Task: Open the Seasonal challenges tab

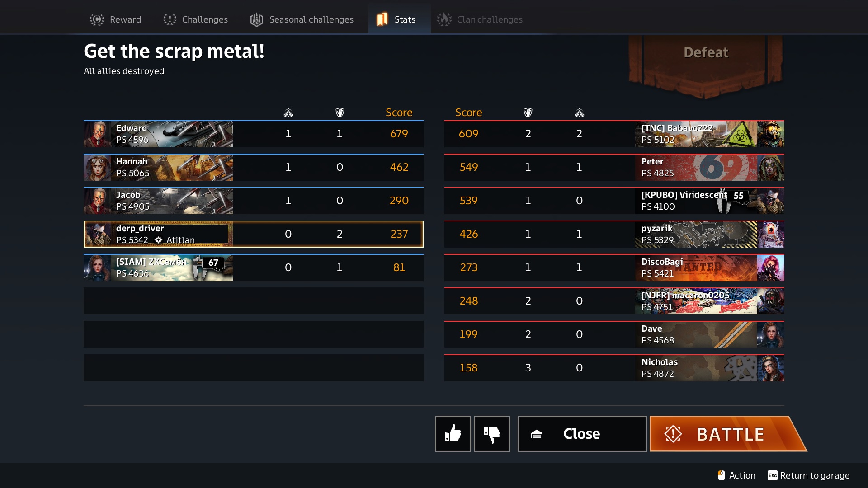Action: click(x=302, y=19)
